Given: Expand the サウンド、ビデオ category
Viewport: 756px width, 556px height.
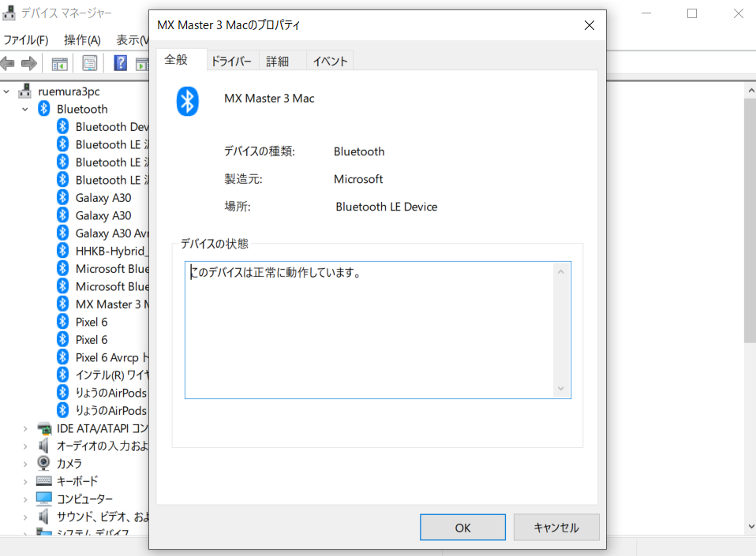Looking at the screenshot, I should (x=25, y=517).
